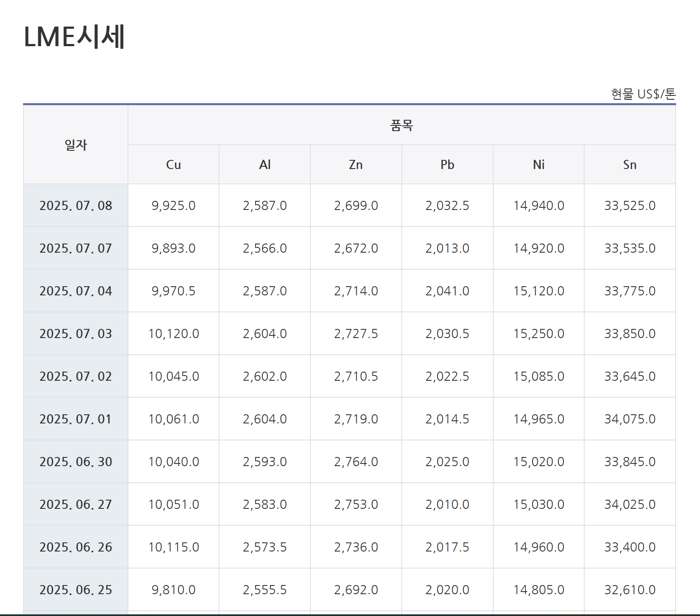Viewport: 700px width, 616px height.
Task: Click the Al price 2,573.5
Action: tap(265, 547)
